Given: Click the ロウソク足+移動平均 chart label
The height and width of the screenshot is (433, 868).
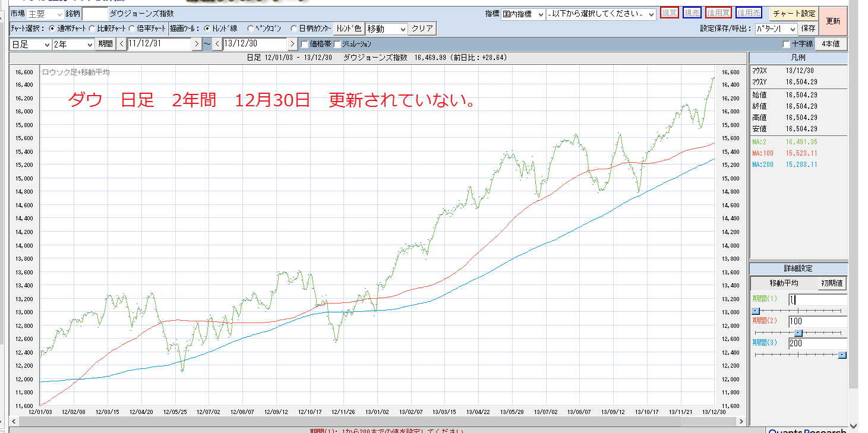Looking at the screenshot, I should pyautogui.click(x=75, y=72).
